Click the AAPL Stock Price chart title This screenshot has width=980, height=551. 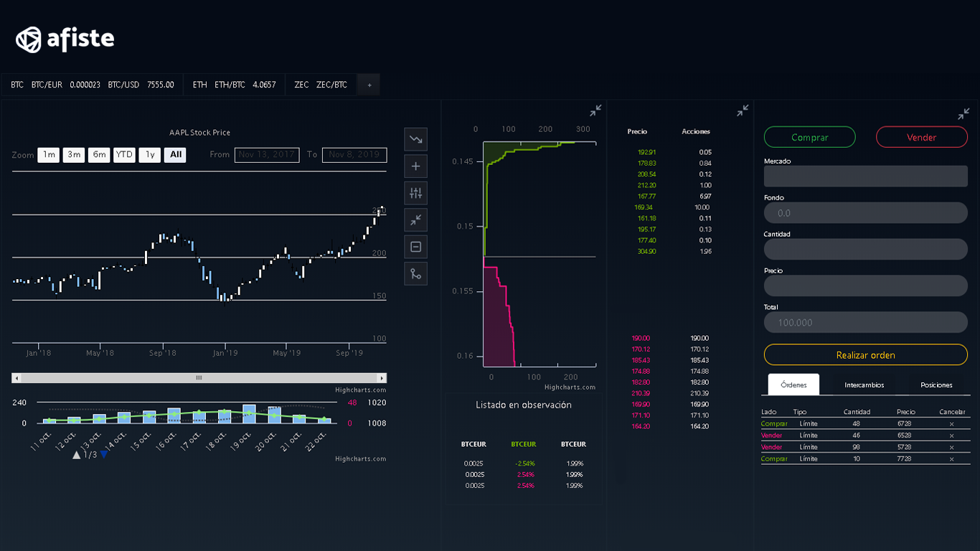coord(199,133)
